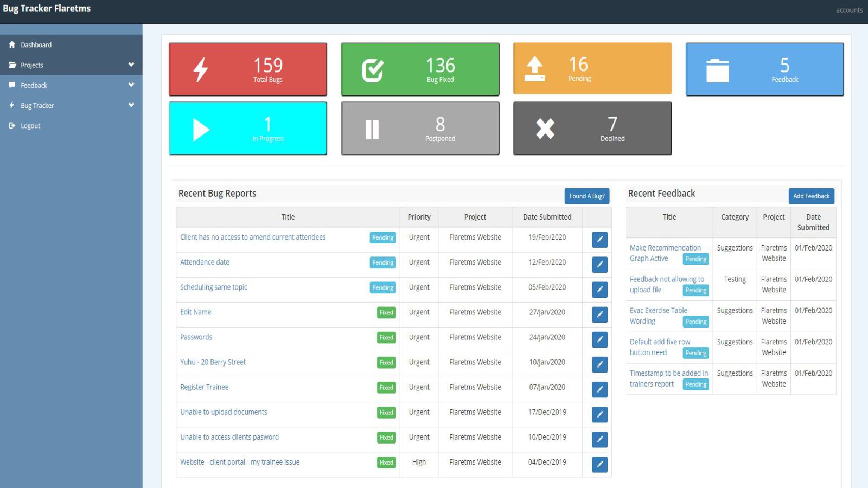This screenshot has width=868, height=488.
Task: Open the accounts link in top bar
Action: pyautogui.click(x=848, y=10)
